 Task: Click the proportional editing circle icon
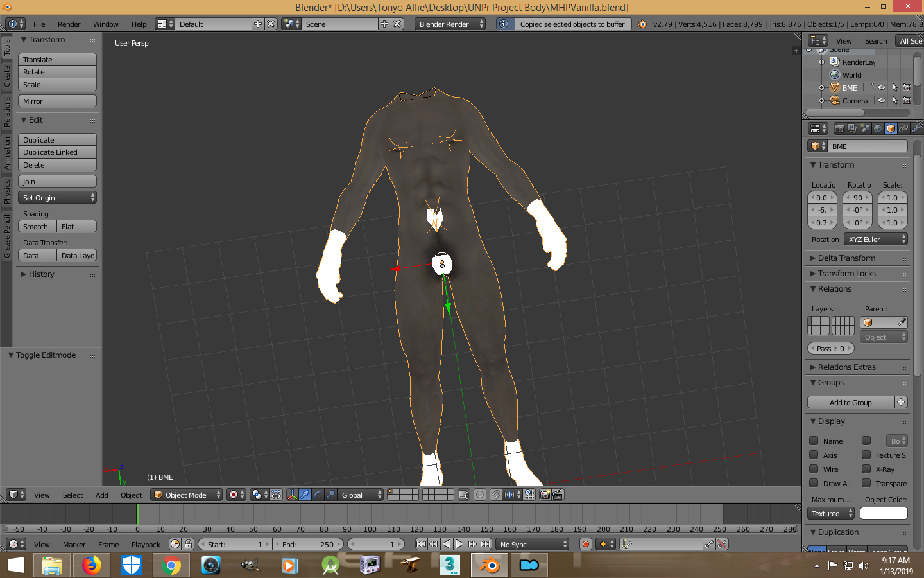(480, 495)
